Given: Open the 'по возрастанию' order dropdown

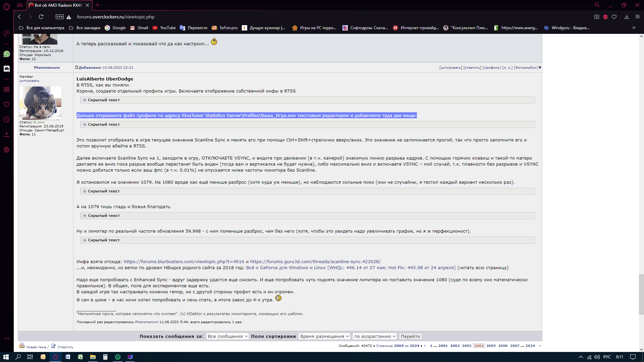Looking at the screenshot, I should [374, 336].
